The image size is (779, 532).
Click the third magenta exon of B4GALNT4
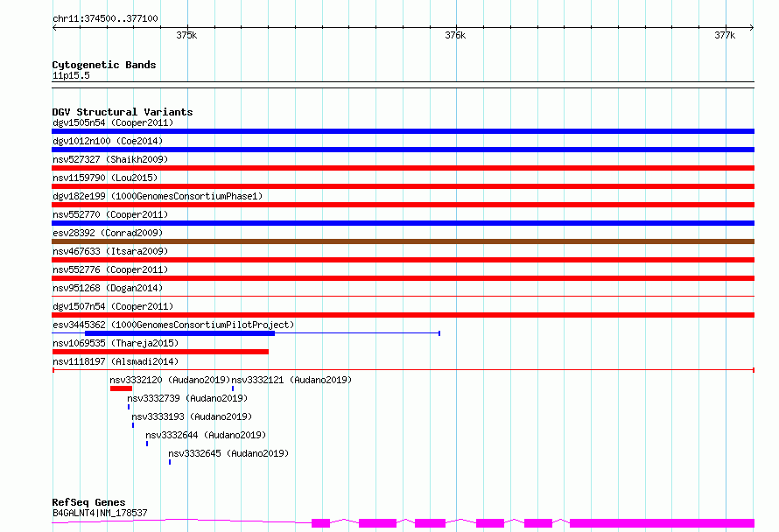coord(431,523)
